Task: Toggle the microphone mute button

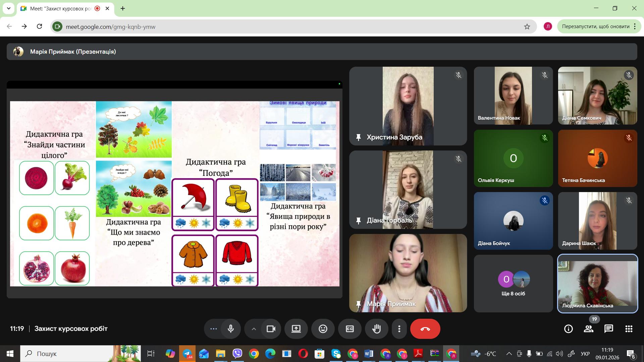Action: [x=231, y=329]
